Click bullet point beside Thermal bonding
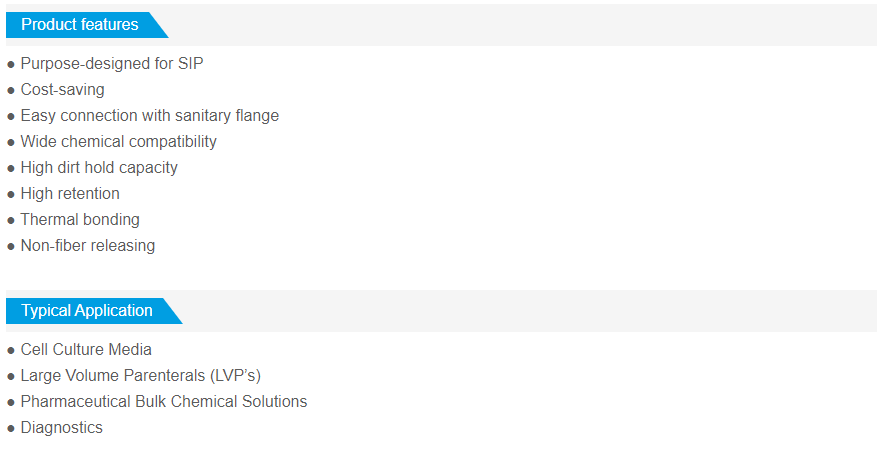 [11, 220]
